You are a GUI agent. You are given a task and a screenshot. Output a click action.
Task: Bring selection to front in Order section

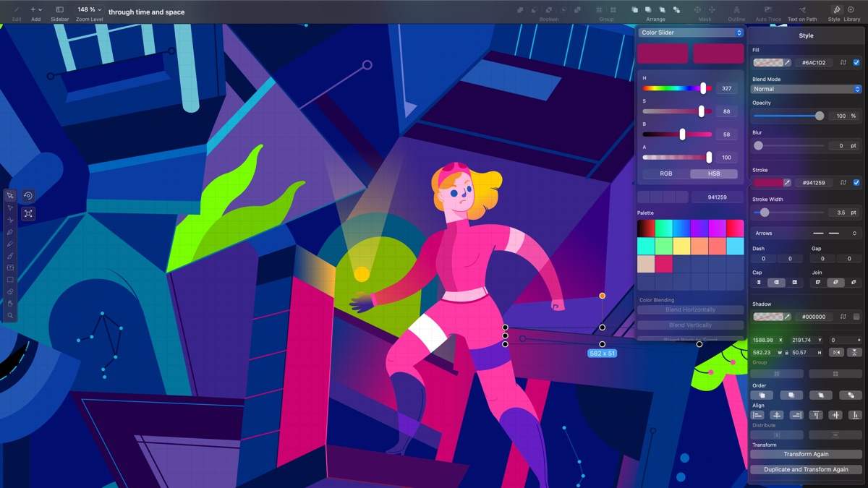(762, 395)
